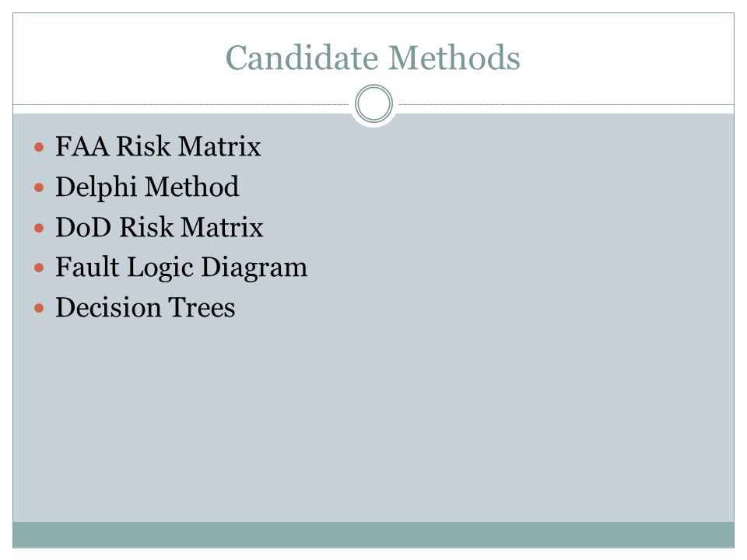Click the word Candidate in the title
747x560 pixels.
302,58
